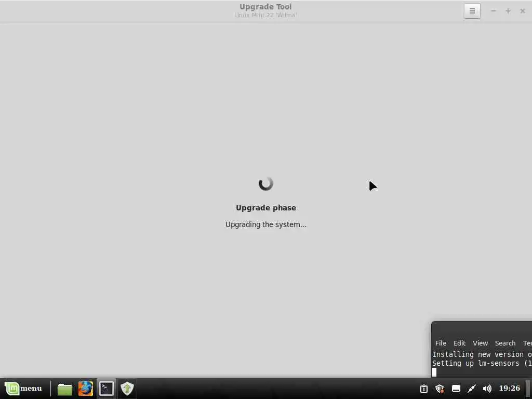
Task: Launch Firefox from the panel
Action: click(86, 389)
